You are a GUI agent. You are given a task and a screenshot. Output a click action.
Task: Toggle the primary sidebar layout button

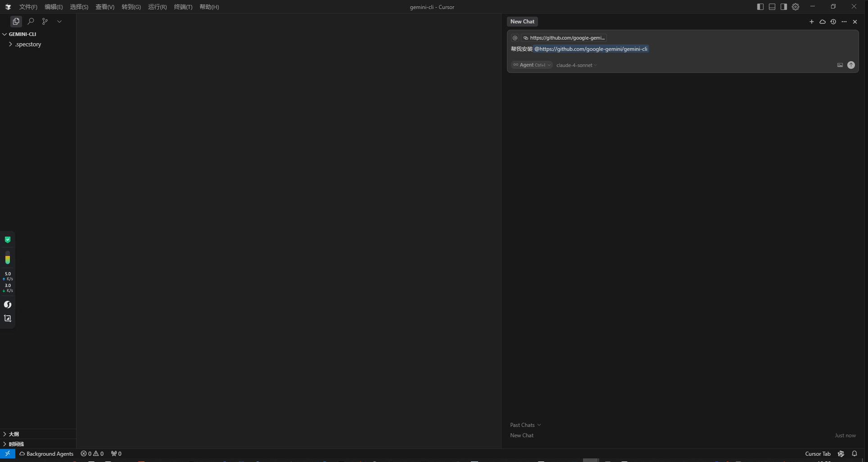point(760,7)
